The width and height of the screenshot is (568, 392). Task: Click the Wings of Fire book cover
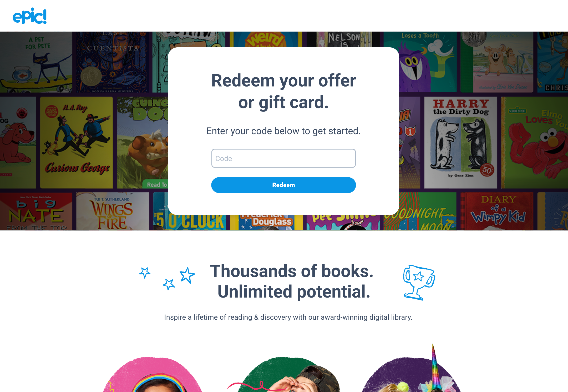pyautogui.click(x=113, y=211)
